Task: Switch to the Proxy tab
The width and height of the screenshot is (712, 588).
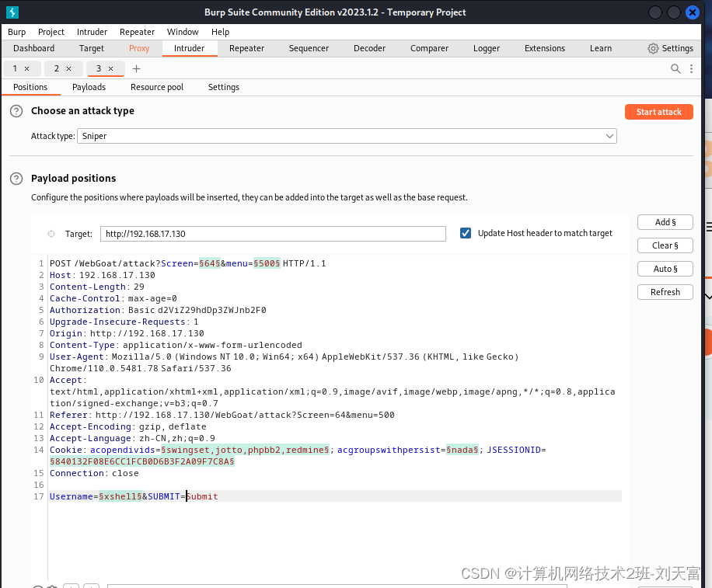Action: click(x=139, y=48)
